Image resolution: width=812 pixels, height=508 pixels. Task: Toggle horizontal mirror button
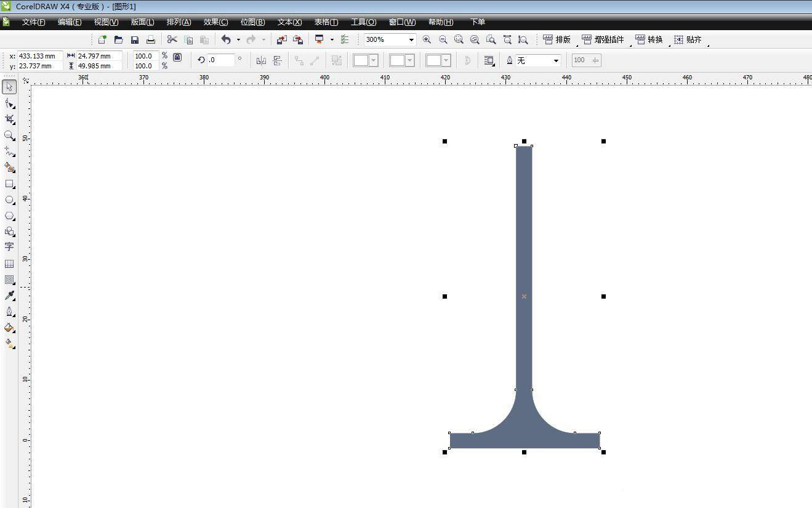[x=261, y=60]
